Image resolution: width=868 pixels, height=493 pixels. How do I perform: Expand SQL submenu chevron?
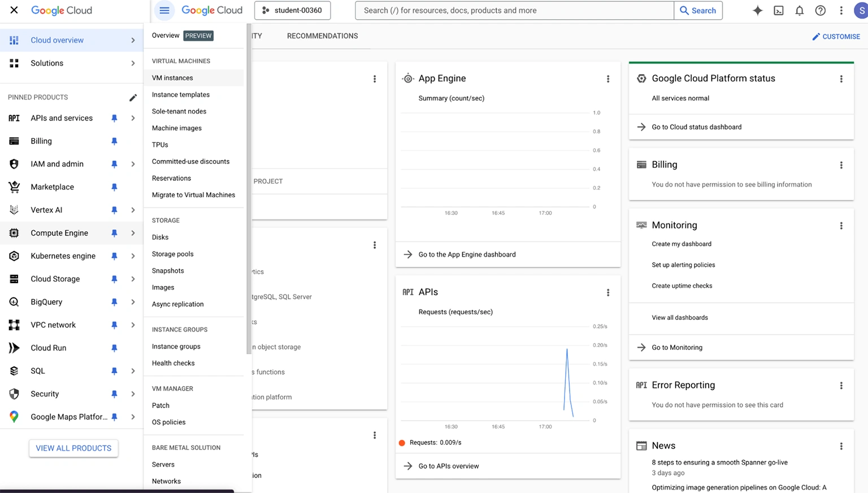click(x=133, y=371)
